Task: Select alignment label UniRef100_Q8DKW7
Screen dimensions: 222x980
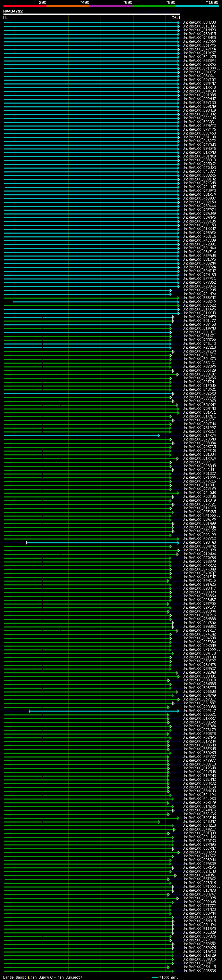Action: [x=199, y=374]
